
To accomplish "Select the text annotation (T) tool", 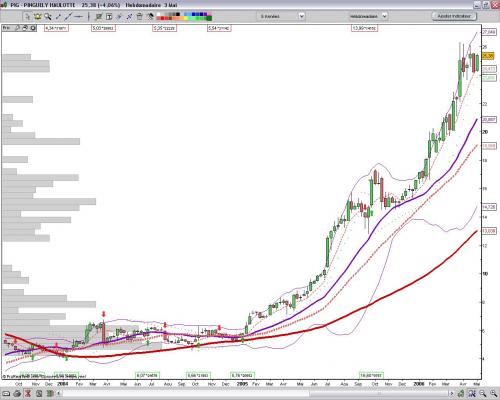I will point(109,16).
